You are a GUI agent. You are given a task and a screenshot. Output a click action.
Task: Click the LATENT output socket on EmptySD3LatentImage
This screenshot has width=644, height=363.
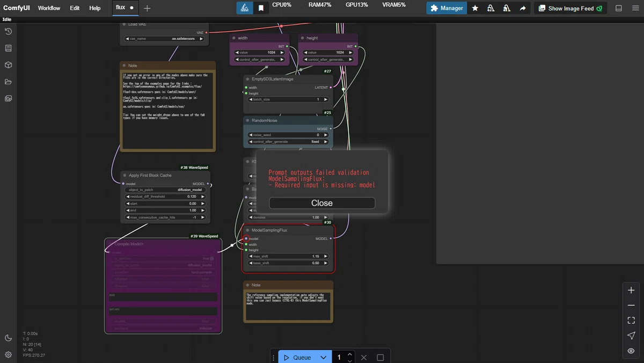pos(331,87)
